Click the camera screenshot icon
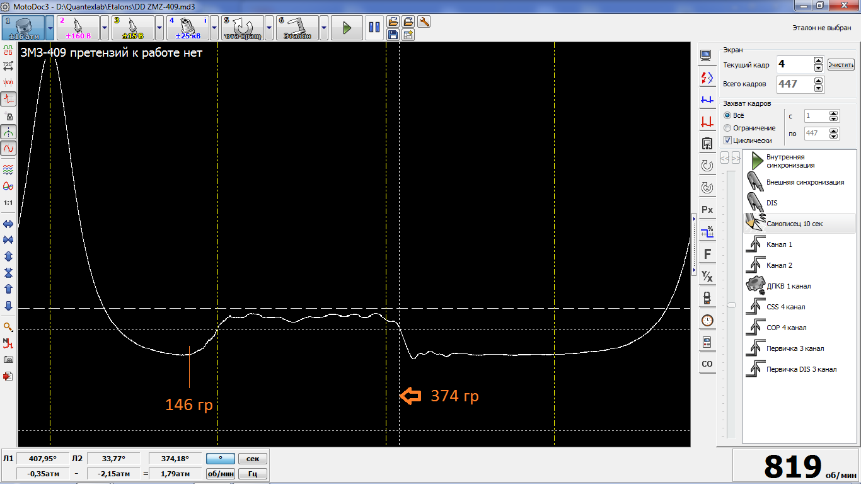Screen dimensions: 861x504 click(x=8, y=360)
